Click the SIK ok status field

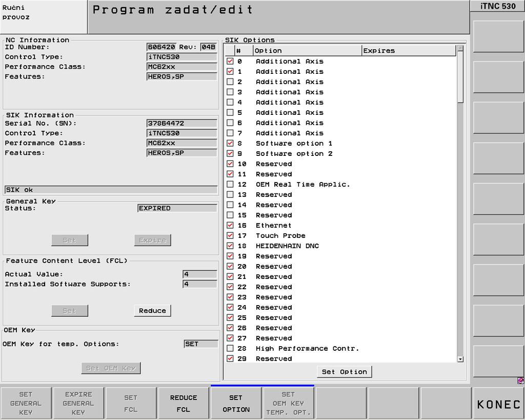[111, 190]
